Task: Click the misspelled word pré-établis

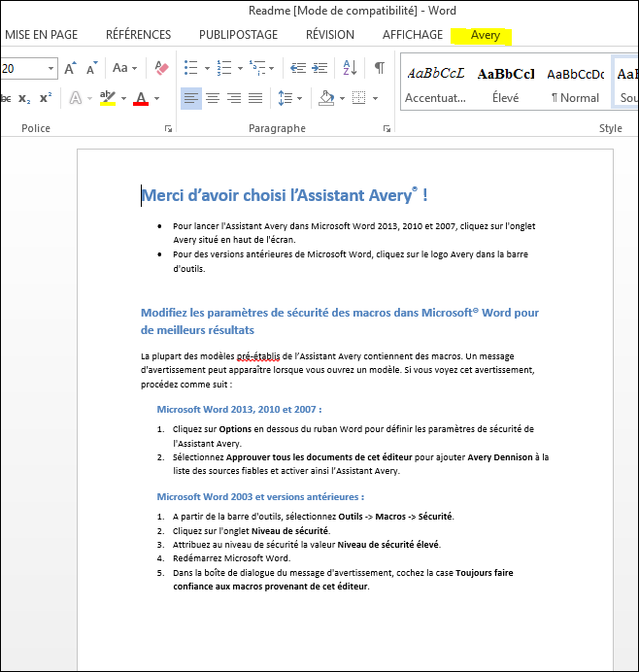Action: tap(258, 356)
